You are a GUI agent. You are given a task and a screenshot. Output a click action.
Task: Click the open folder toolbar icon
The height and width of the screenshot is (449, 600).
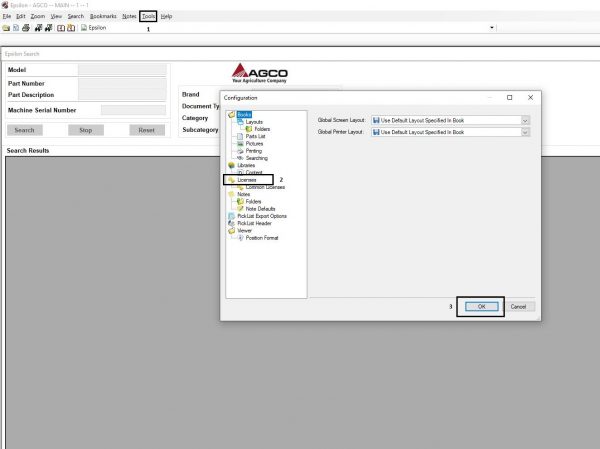point(6,28)
